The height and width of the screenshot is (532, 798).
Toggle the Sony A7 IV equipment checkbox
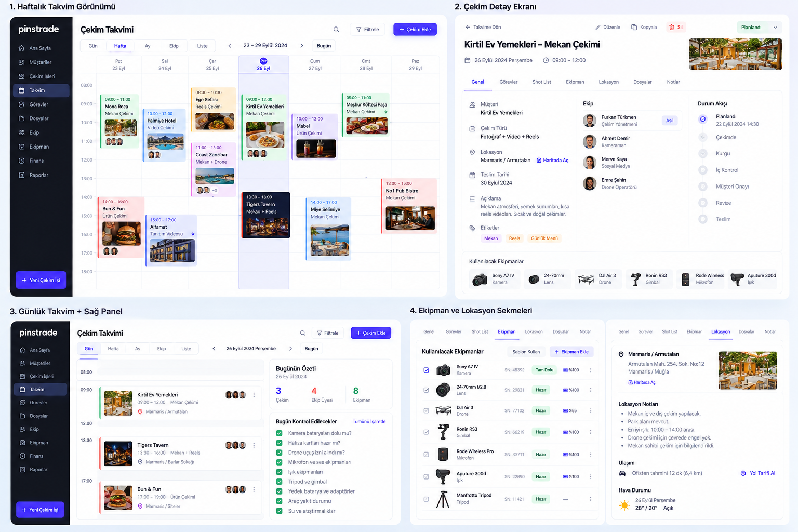pyautogui.click(x=427, y=370)
